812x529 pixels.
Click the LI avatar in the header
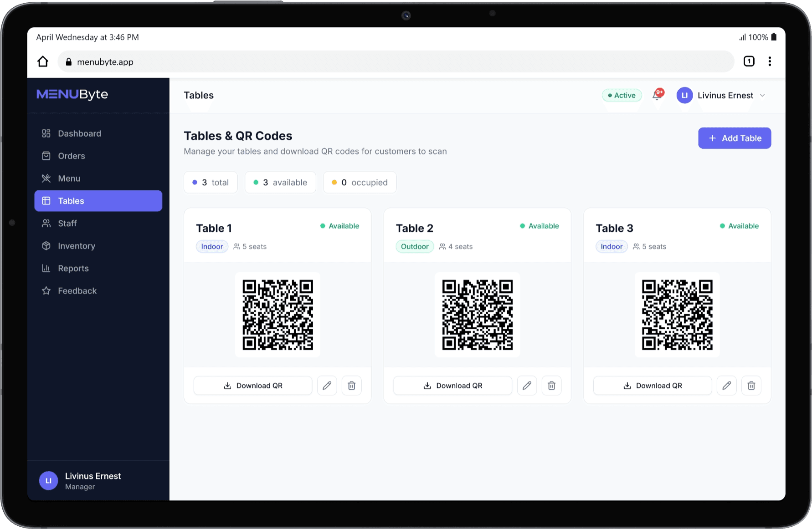pyautogui.click(x=684, y=95)
